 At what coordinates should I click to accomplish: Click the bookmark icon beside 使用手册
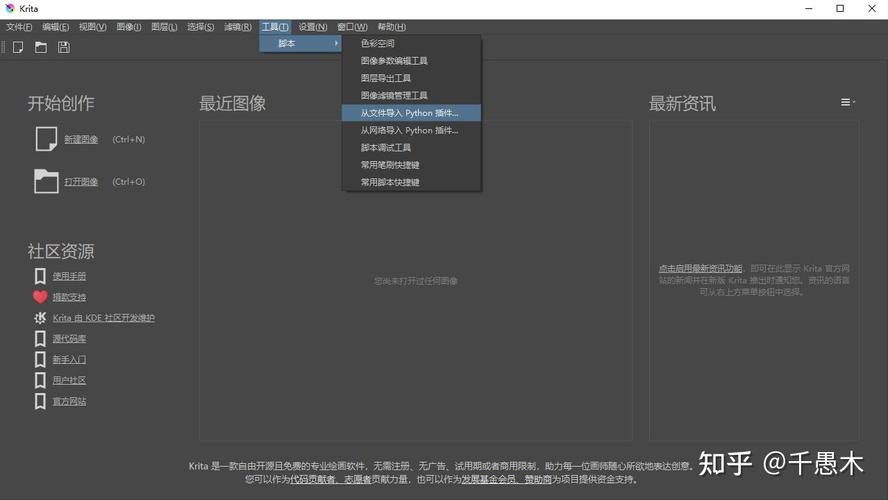(x=40, y=276)
